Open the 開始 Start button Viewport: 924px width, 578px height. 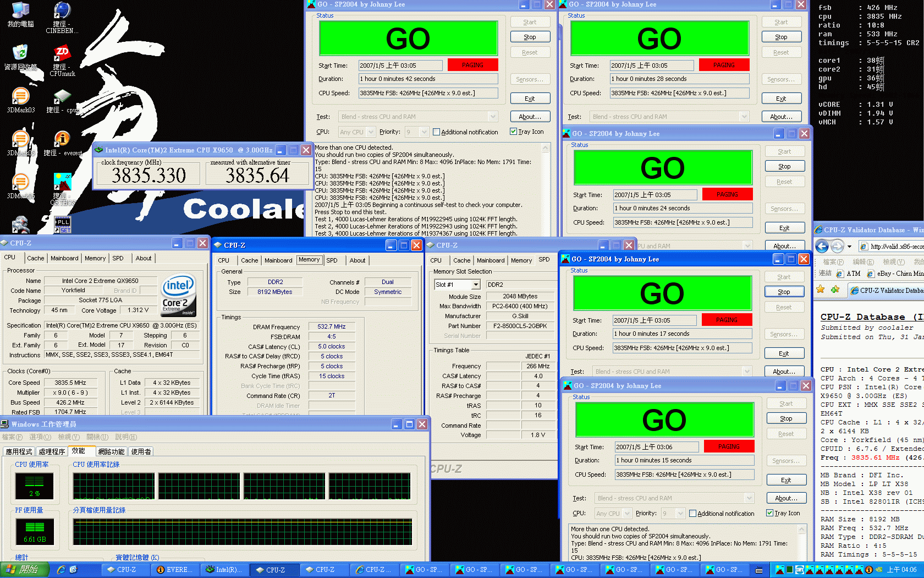[x=25, y=570]
